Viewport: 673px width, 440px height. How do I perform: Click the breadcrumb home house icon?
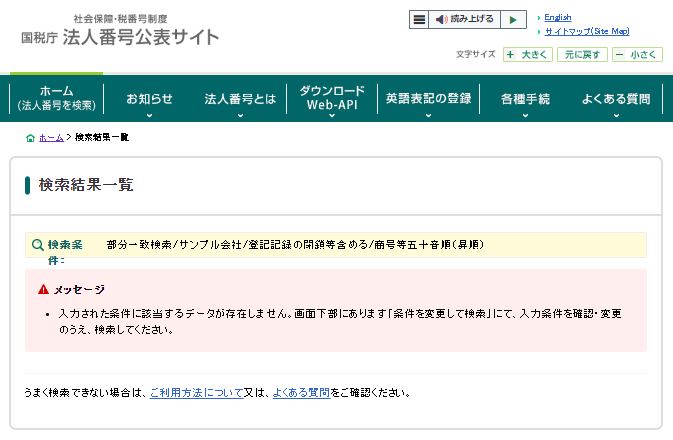(30, 138)
